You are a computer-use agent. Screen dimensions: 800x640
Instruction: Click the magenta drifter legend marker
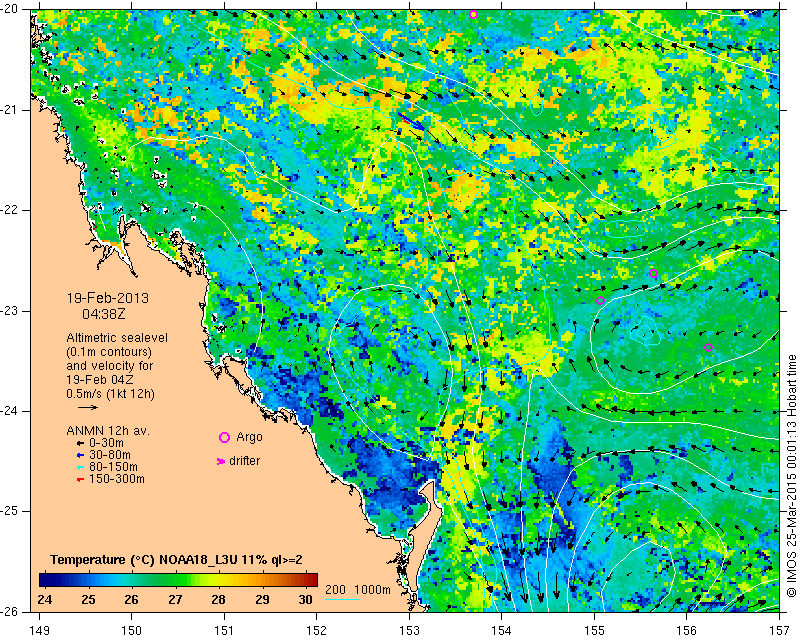tap(221, 461)
